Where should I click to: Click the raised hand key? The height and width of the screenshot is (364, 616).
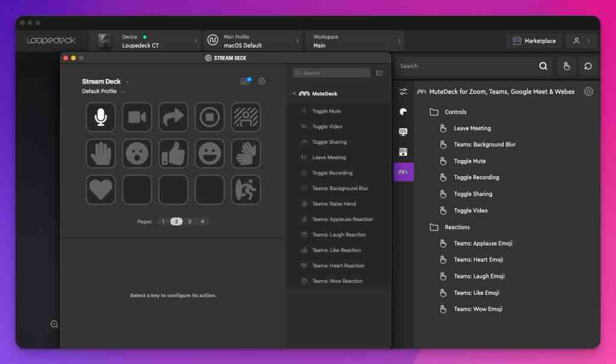coord(100,153)
